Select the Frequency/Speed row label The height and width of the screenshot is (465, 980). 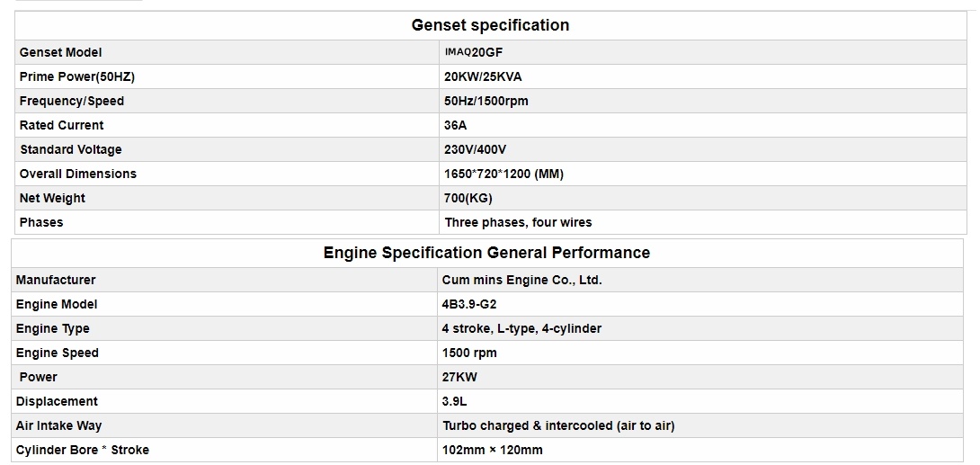tap(72, 101)
